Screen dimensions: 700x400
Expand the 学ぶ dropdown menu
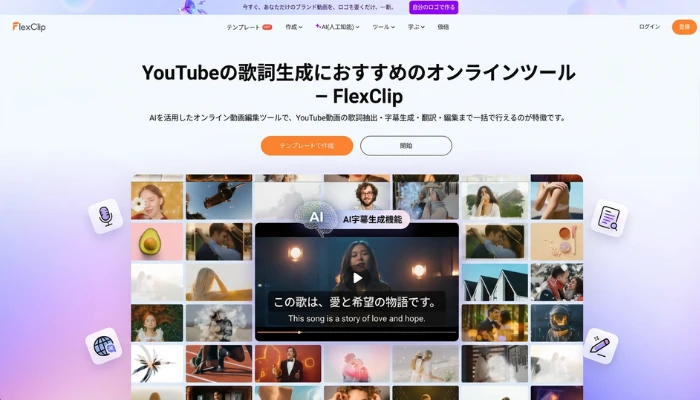(416, 27)
